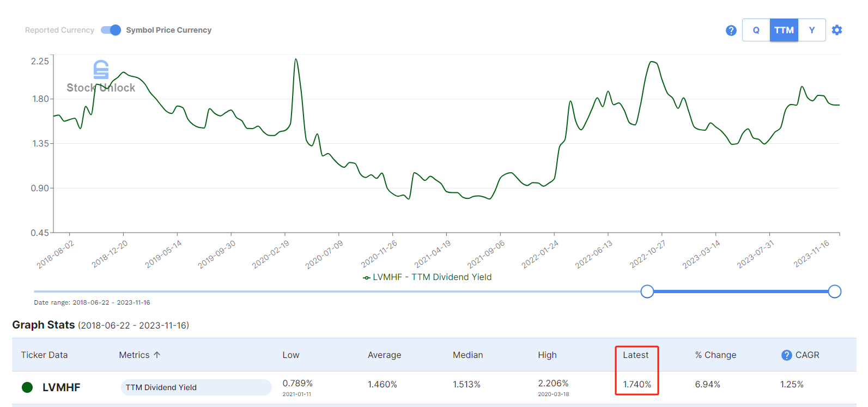Click the CAGR value 1.25%
Image resolution: width=868 pixels, height=407 pixels.
(792, 385)
